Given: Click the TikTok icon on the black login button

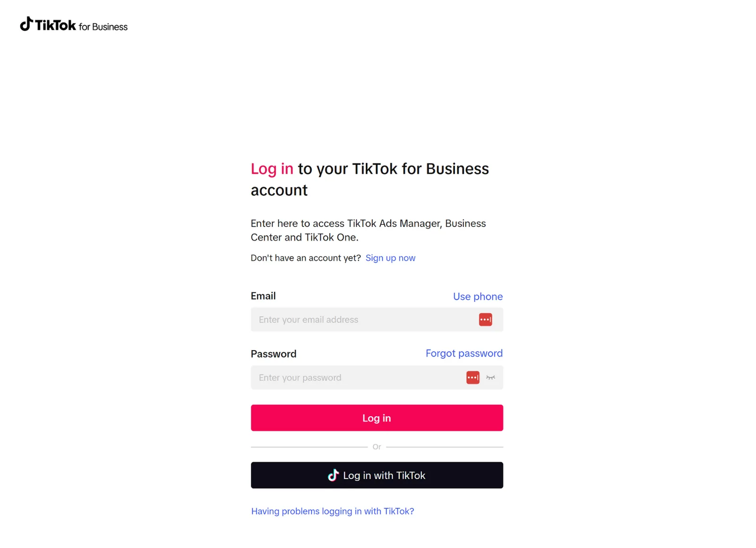Looking at the screenshot, I should tap(333, 475).
